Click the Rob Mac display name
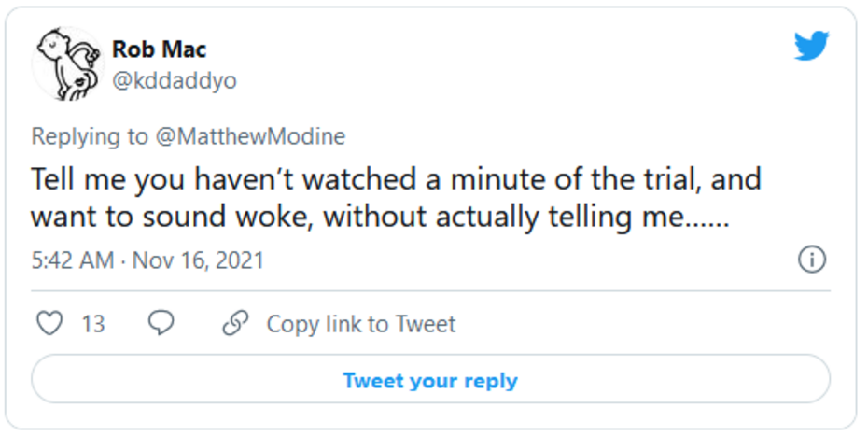 159,49
